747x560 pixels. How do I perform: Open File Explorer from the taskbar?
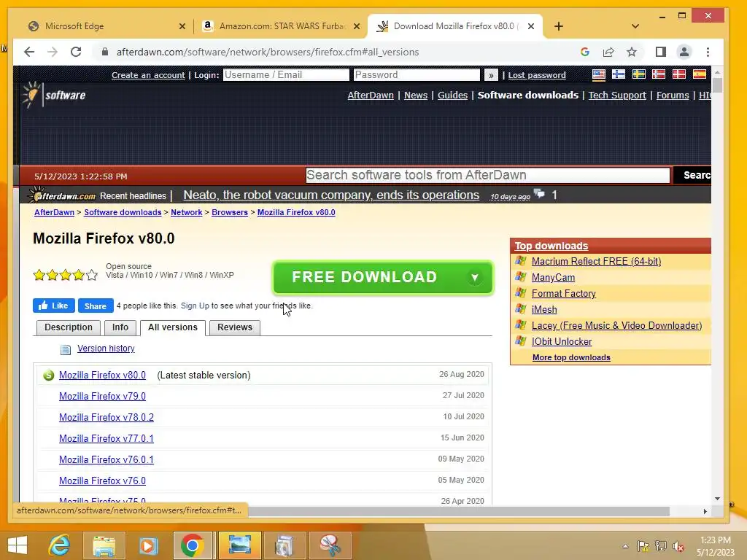click(x=104, y=545)
